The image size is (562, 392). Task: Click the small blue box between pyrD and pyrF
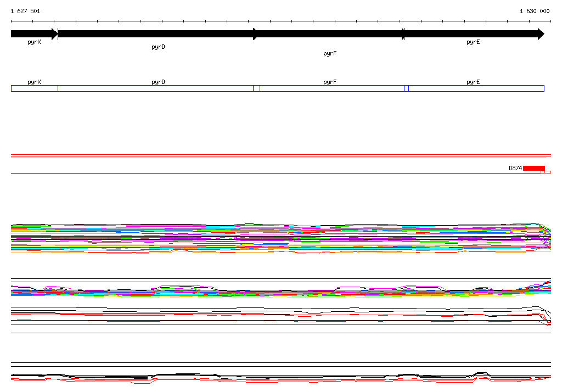click(x=257, y=88)
